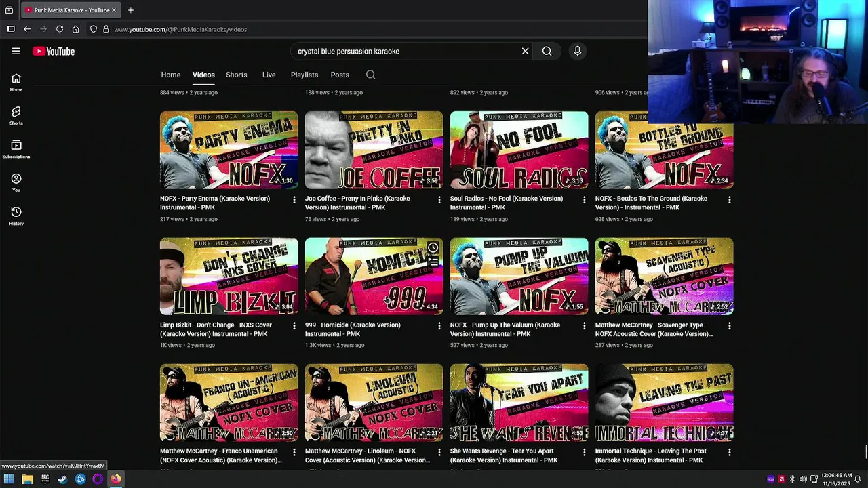
Task: Open options for NOFX Pump Up The Valuum
Action: [x=584, y=326]
